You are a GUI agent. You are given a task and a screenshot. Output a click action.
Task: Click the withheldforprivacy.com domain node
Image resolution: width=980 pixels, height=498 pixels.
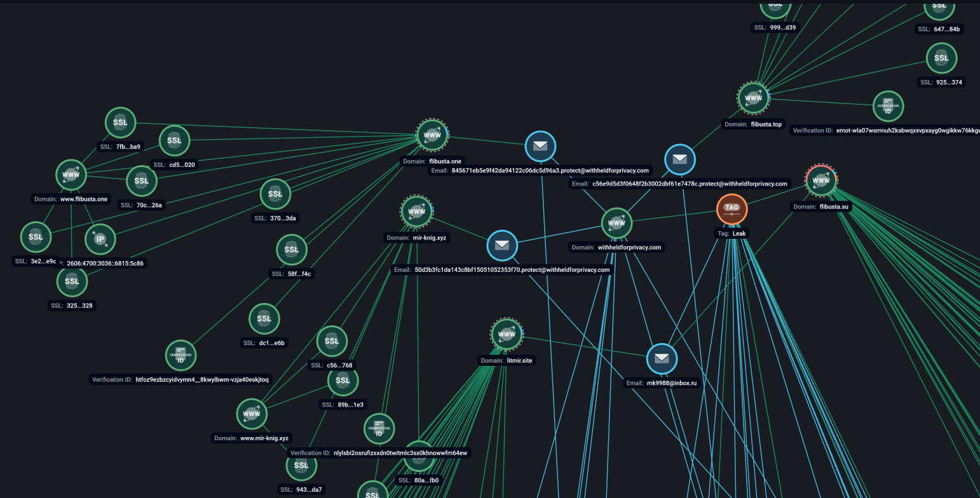pos(616,223)
